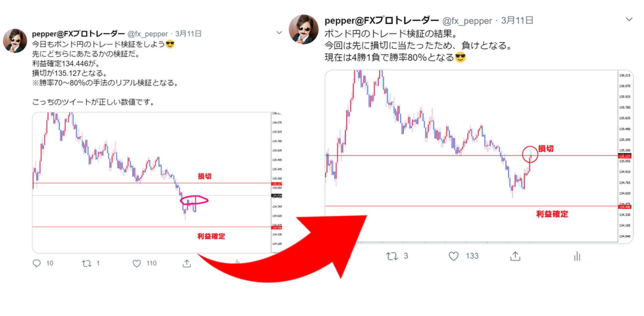Open the @fx_pepper handle on left tweet
The height and width of the screenshot is (316, 644).
pos(147,34)
